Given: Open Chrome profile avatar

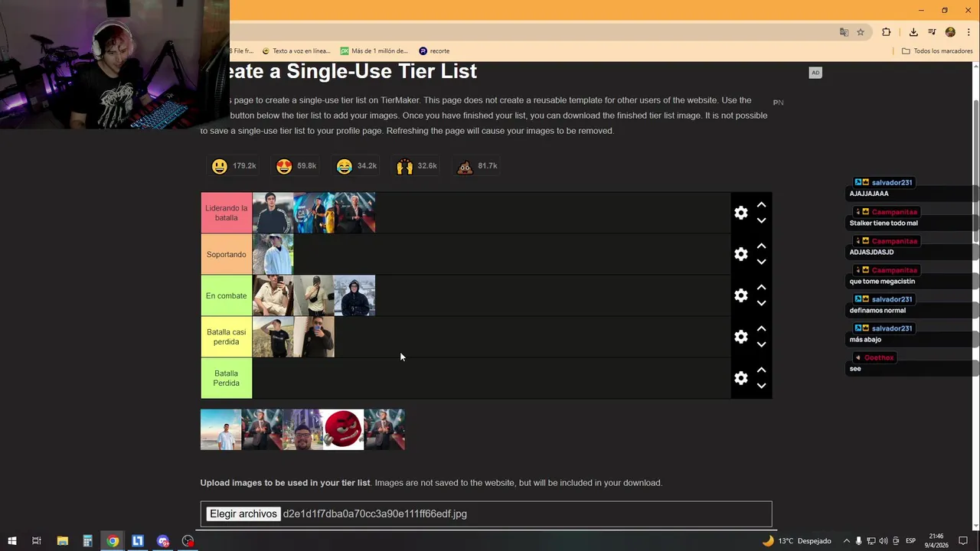Looking at the screenshot, I should pos(950,32).
